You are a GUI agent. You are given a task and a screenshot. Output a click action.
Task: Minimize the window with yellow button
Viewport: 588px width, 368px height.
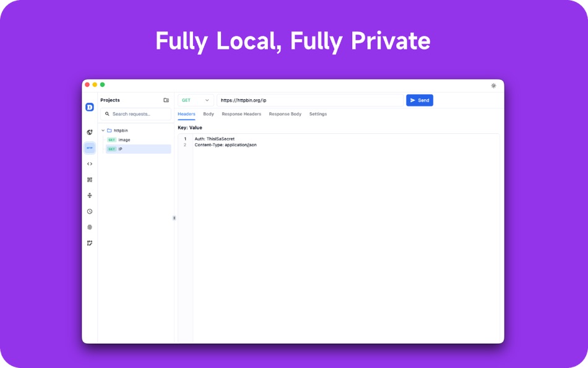coord(95,85)
